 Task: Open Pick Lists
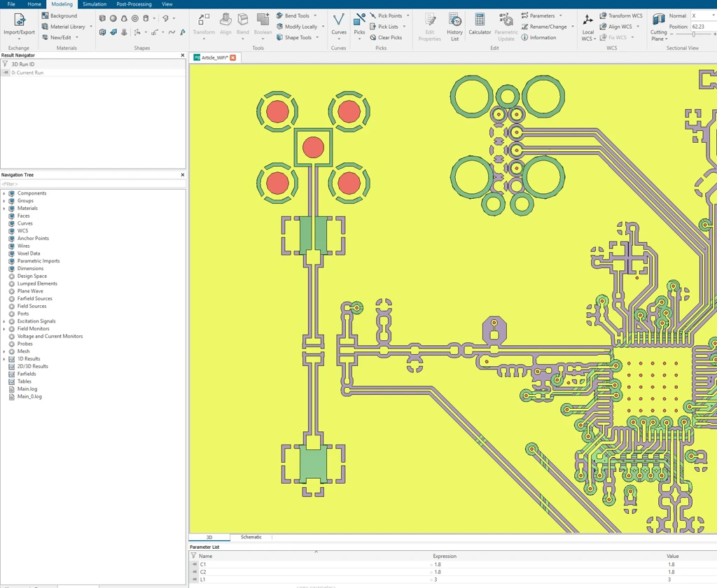pos(384,27)
